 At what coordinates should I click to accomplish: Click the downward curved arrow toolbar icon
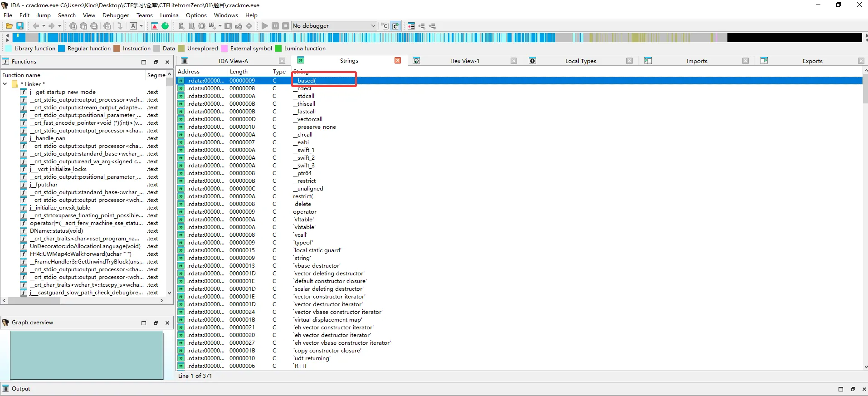[x=120, y=26]
